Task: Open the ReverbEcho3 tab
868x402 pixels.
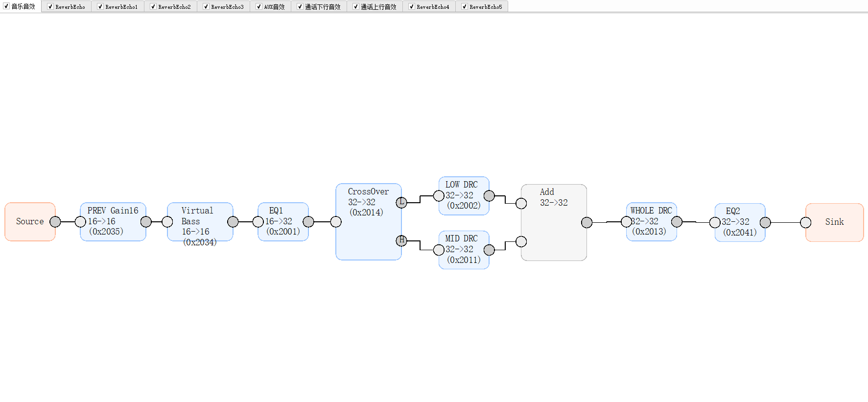Action: click(223, 7)
